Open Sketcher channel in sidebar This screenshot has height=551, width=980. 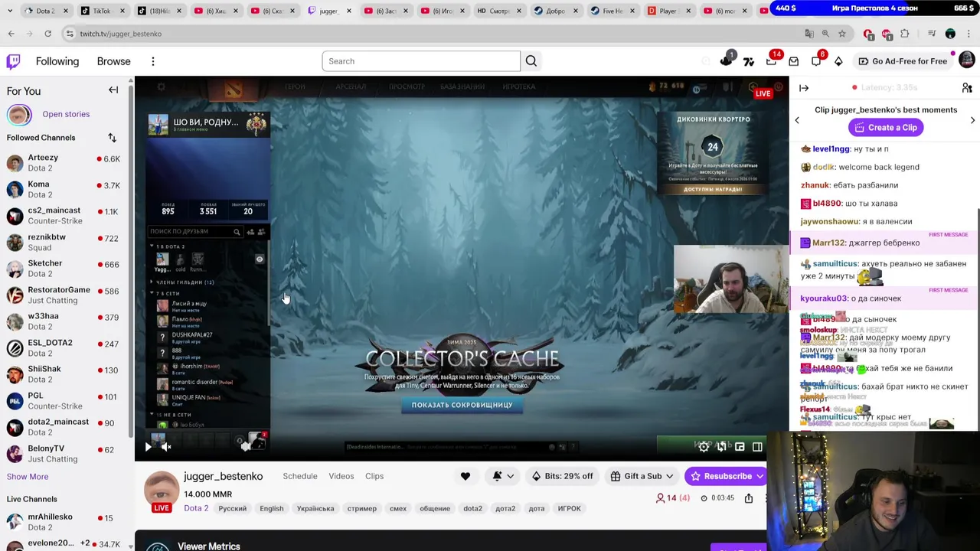click(64, 269)
